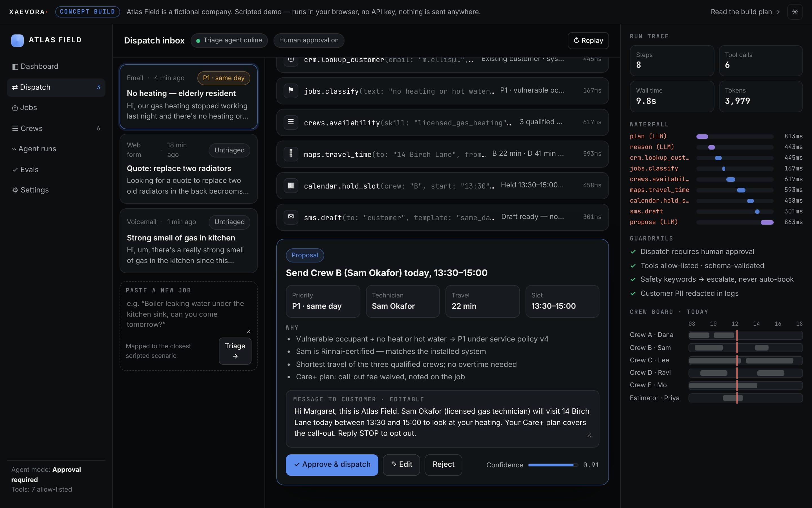812x508 pixels.
Task: Click the CONCEPT BUILD badge
Action: point(87,12)
